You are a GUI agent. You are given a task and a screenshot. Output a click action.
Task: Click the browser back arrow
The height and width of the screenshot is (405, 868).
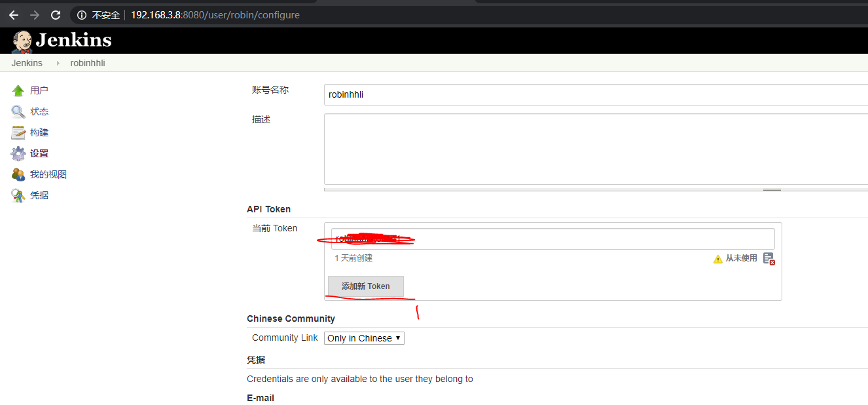pos(13,14)
